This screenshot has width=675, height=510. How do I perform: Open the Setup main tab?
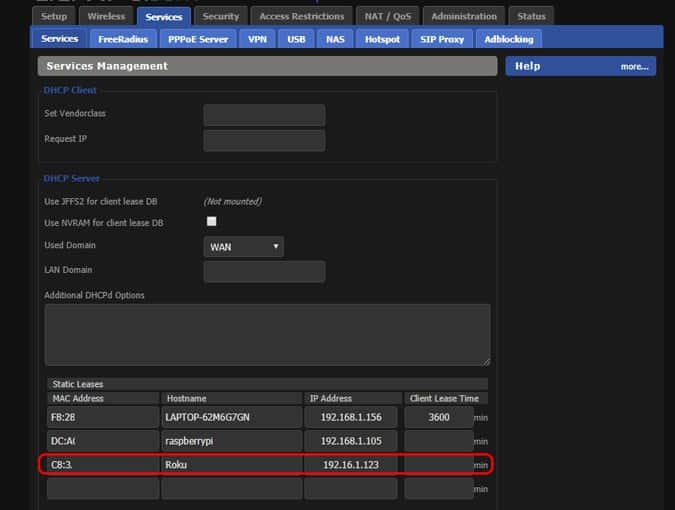click(x=54, y=16)
